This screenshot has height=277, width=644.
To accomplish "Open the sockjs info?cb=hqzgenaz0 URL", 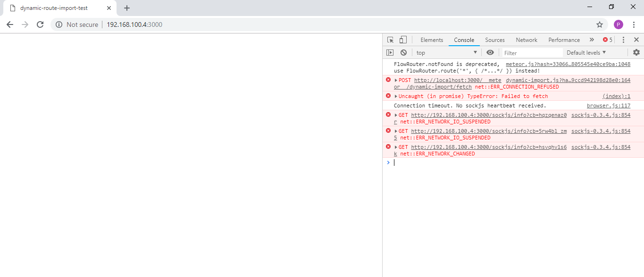I will tap(489, 115).
